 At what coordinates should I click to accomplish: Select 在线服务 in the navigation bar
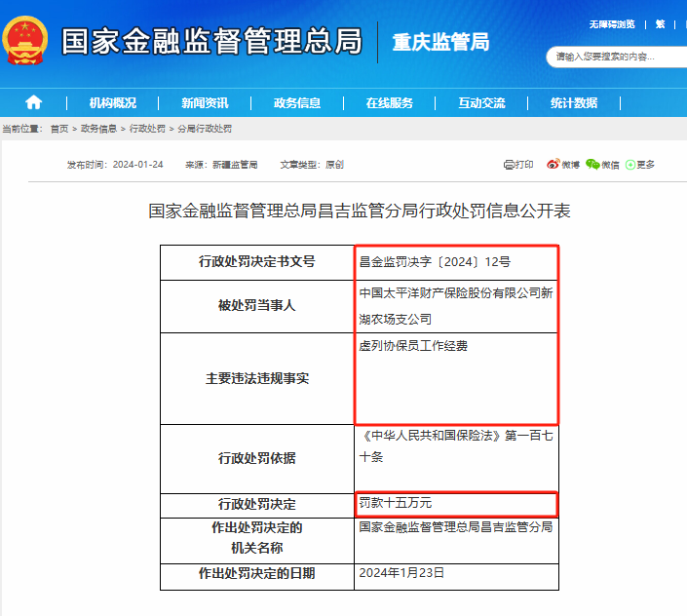pyautogui.click(x=389, y=103)
